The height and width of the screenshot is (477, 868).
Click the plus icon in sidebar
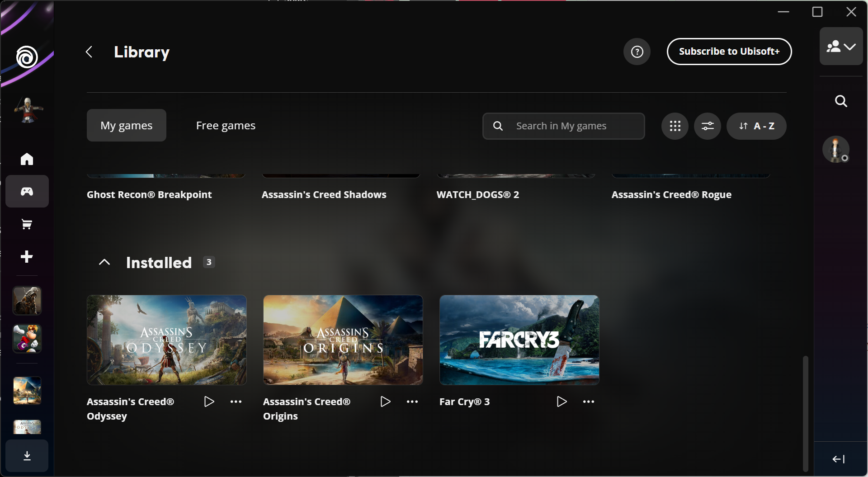coord(27,257)
